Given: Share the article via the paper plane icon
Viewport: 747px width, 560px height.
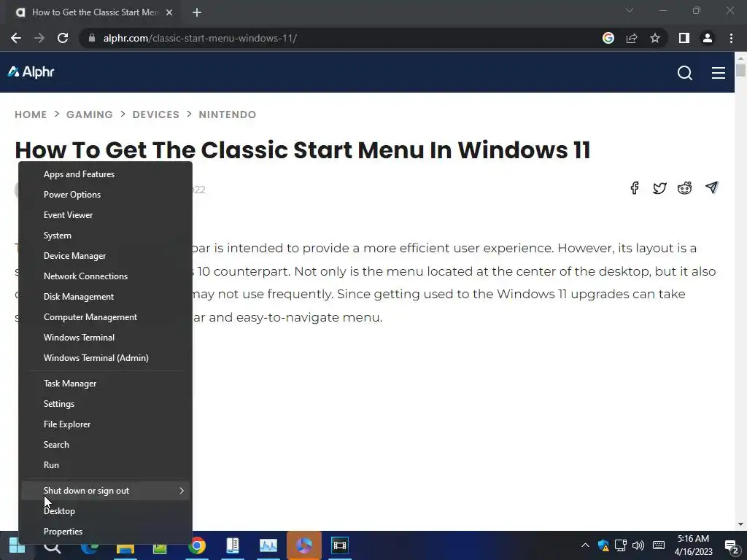Looking at the screenshot, I should point(712,187).
